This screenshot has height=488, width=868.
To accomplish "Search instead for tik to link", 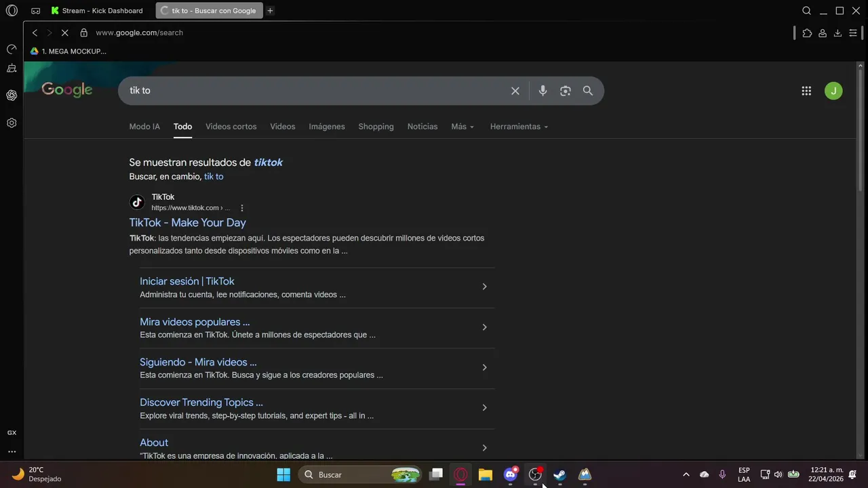I will coord(214,177).
